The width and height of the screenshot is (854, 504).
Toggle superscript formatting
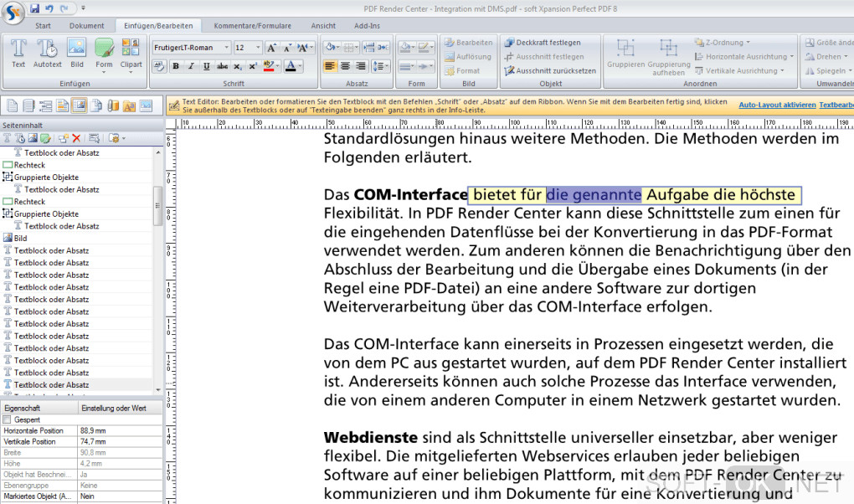click(x=253, y=66)
